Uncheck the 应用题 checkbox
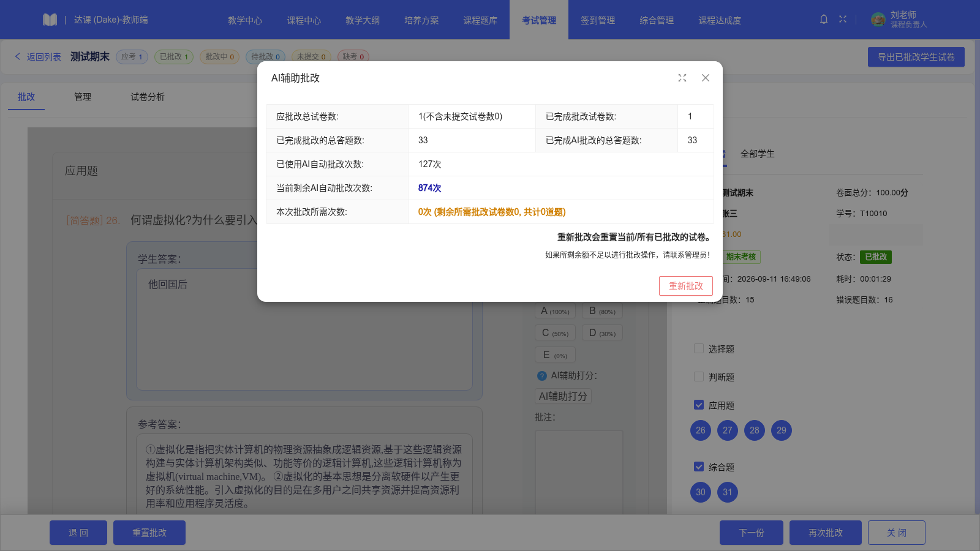 point(699,405)
